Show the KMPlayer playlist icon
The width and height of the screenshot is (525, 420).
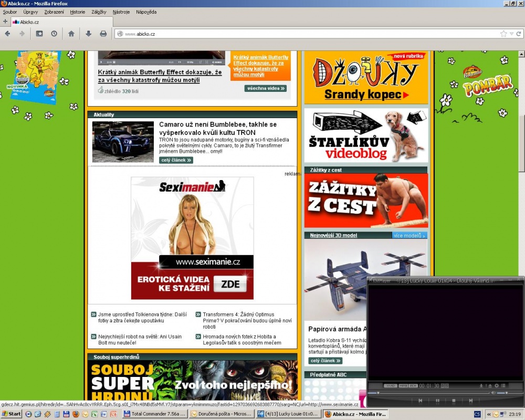pos(503,386)
